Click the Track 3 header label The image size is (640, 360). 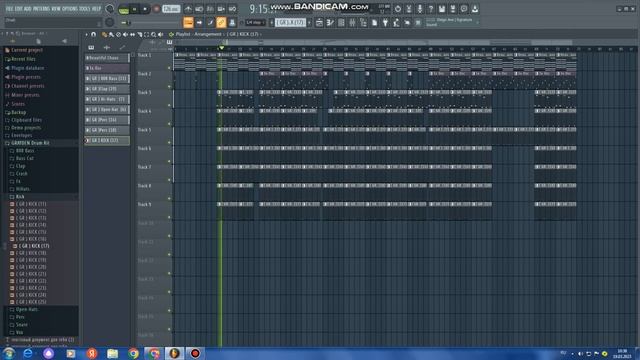144,93
